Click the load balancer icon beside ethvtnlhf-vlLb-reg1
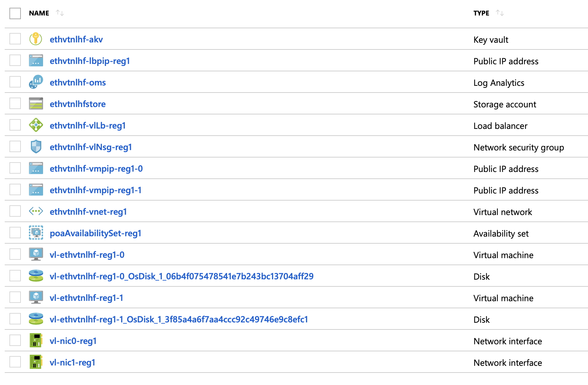588x385 pixels. point(36,125)
